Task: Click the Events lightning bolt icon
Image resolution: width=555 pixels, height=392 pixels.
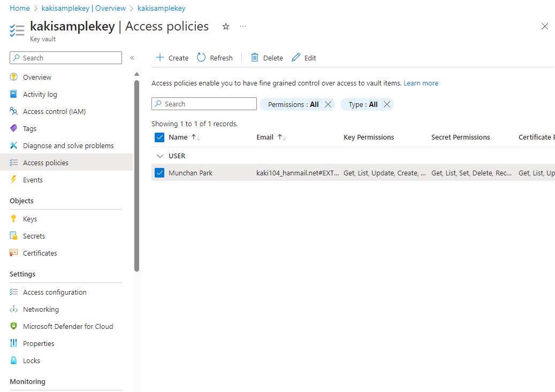Action: [x=13, y=180]
